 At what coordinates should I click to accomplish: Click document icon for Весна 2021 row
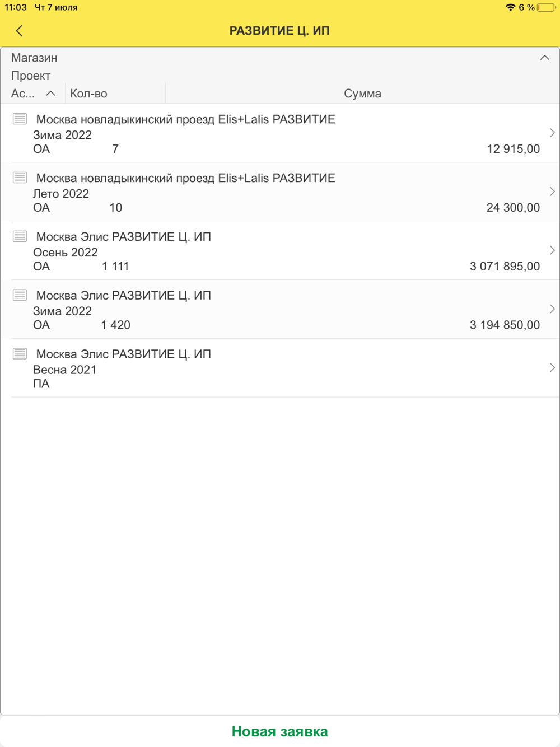(x=20, y=354)
